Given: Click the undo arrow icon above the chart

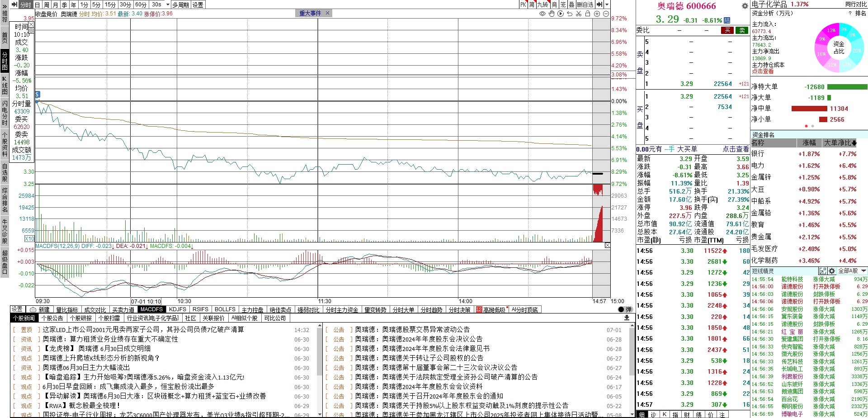Looking at the screenshot, I should pos(570,14).
